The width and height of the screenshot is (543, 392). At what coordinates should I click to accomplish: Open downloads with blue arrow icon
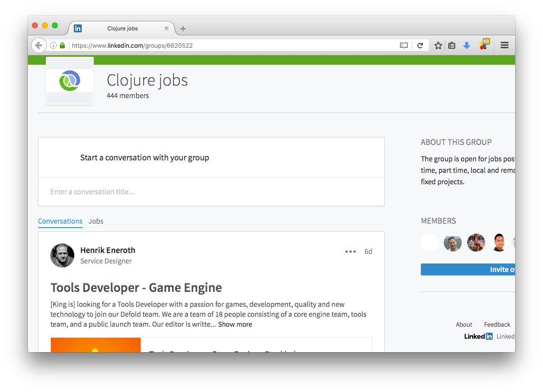coord(467,45)
